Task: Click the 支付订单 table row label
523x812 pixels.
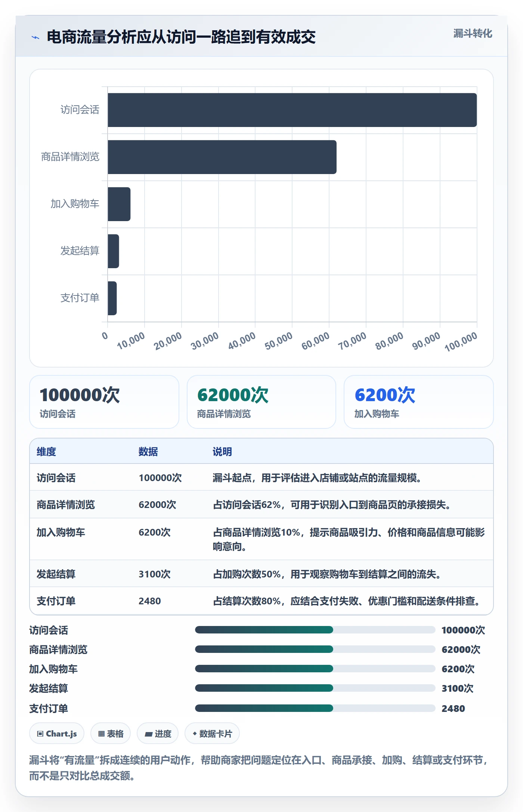Action: pyautogui.click(x=56, y=601)
